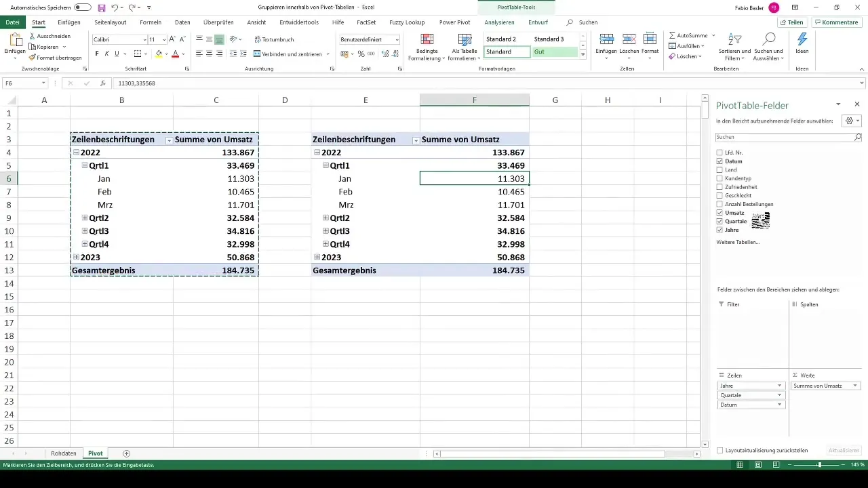The width and height of the screenshot is (868, 488).
Task: Switch to Analysieren ribbon tab
Action: point(499,22)
